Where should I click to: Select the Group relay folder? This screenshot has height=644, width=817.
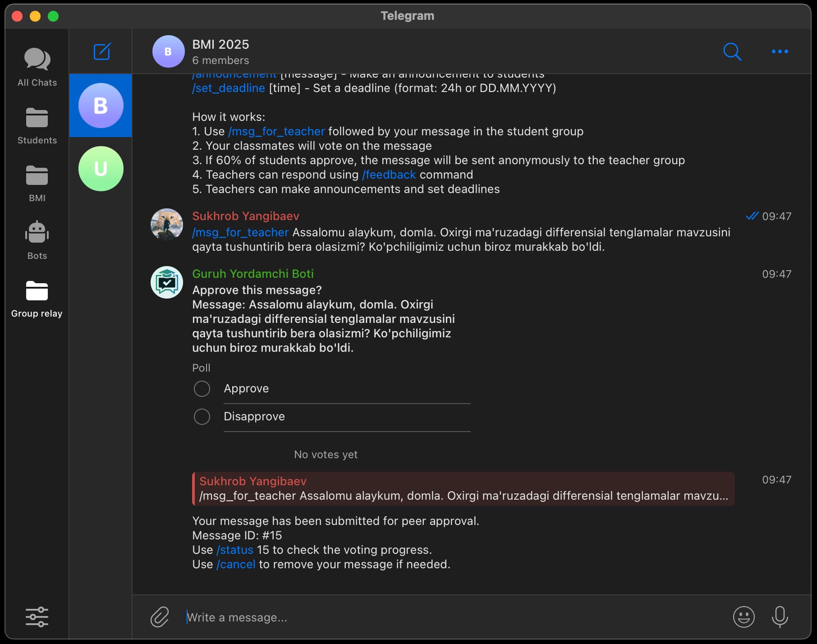37,299
